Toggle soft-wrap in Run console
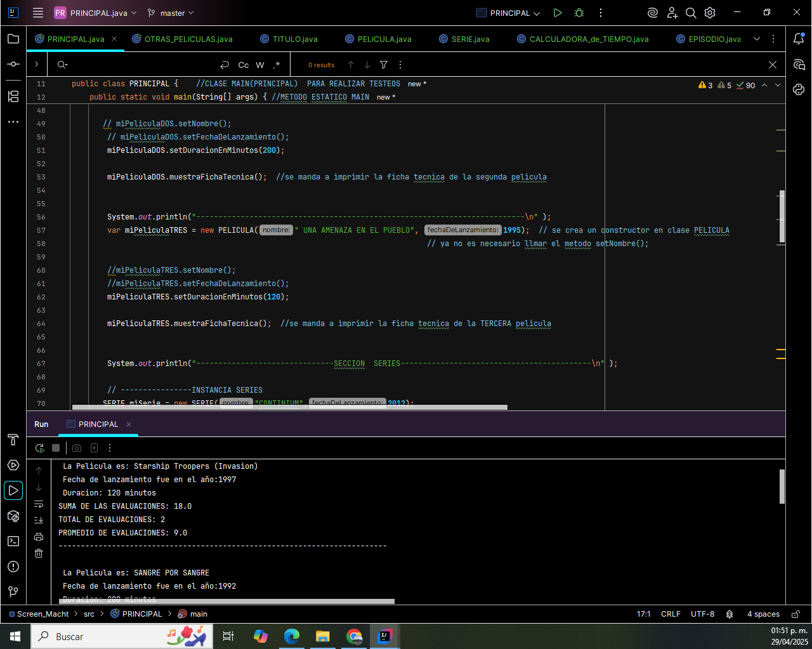The width and height of the screenshot is (812, 649). 39,504
